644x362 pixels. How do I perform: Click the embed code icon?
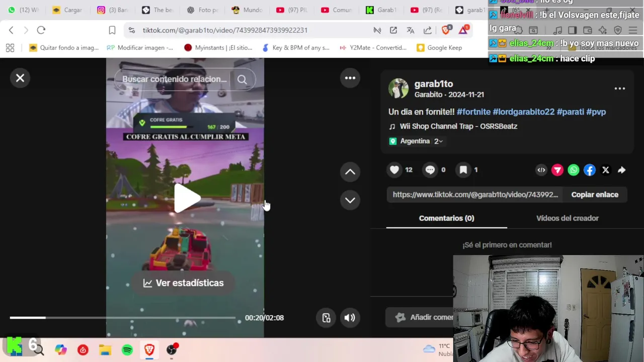pyautogui.click(x=541, y=170)
